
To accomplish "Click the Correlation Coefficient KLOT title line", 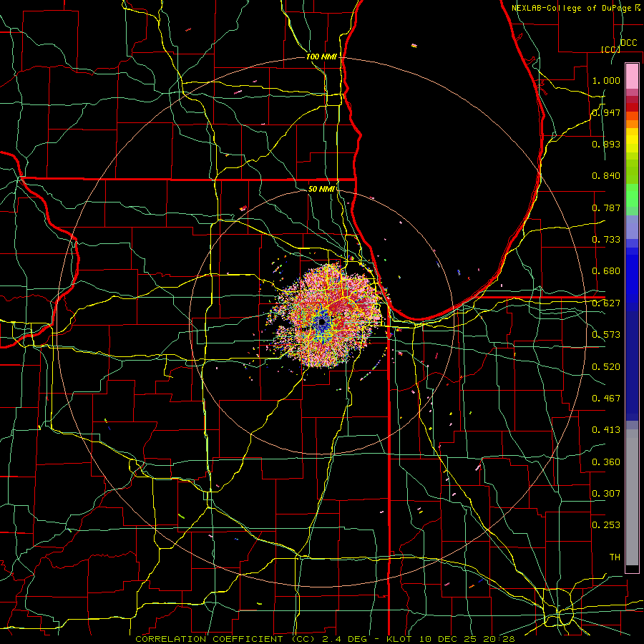I will coord(325,639).
